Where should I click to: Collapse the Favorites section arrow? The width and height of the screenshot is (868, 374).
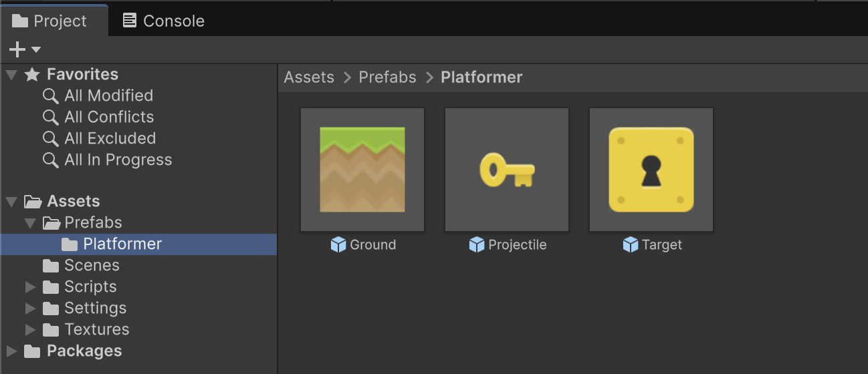click(11, 74)
